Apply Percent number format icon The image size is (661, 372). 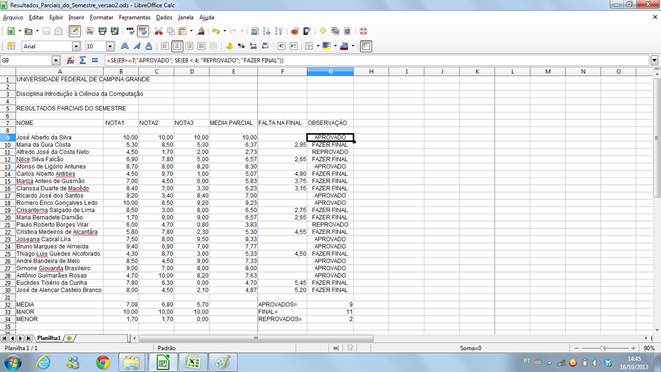(241, 46)
